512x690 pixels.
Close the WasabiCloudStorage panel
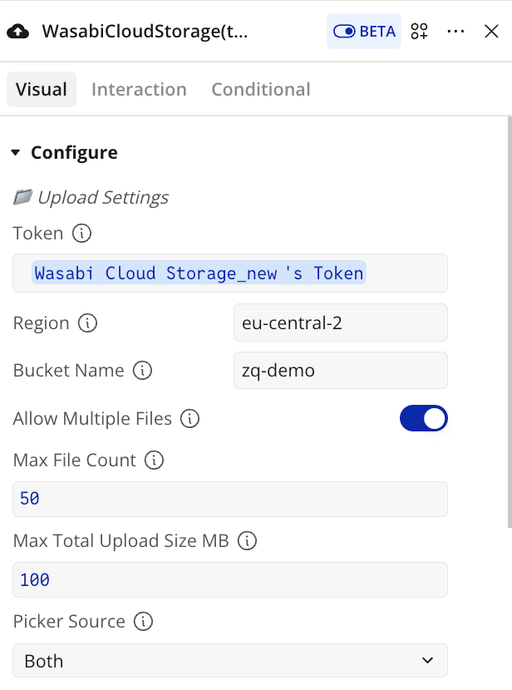[x=491, y=31]
